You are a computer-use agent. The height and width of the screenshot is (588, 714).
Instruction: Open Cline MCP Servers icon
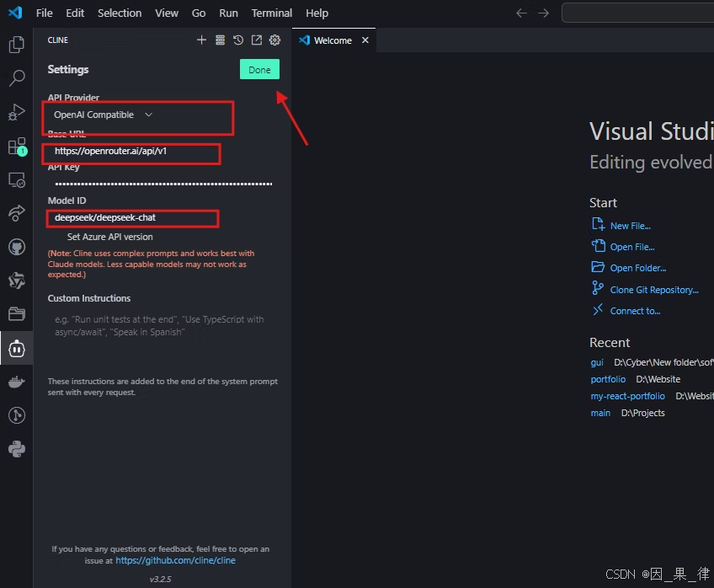point(220,40)
